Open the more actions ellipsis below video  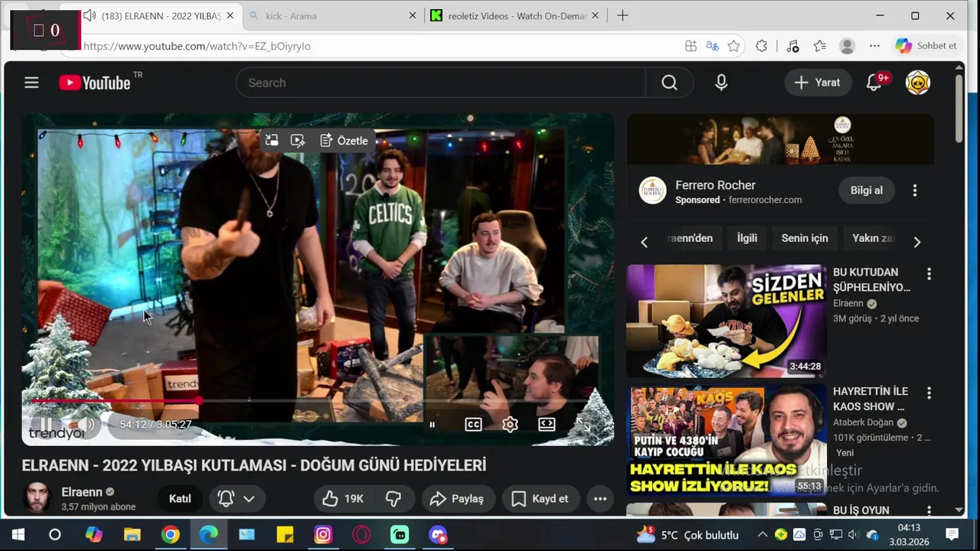[600, 499]
